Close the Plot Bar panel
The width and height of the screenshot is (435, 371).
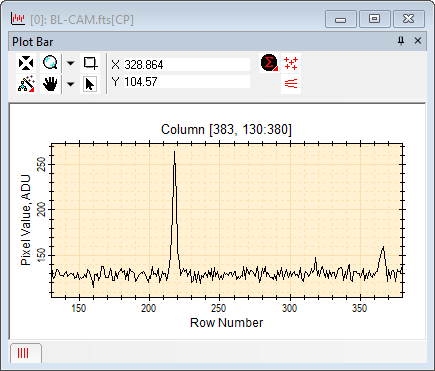418,41
